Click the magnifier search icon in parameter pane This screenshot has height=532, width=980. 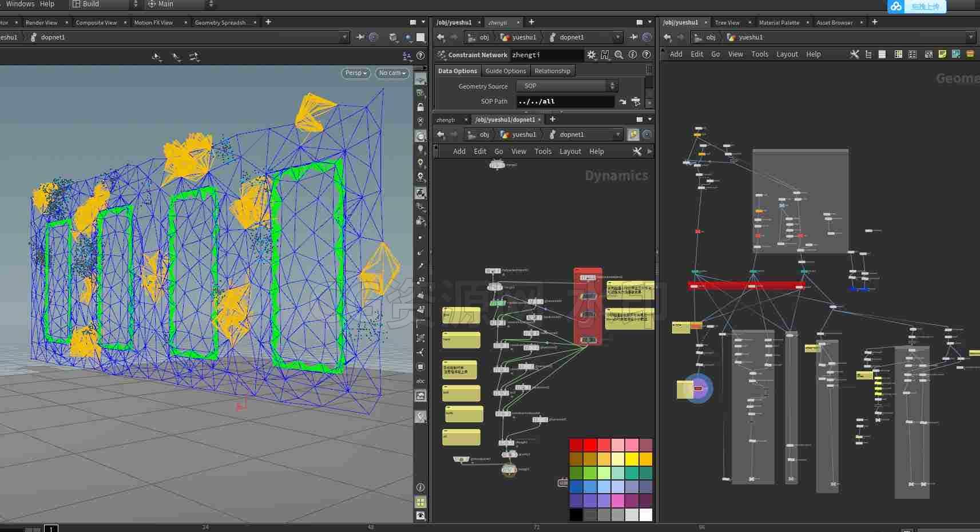pyautogui.click(x=619, y=55)
